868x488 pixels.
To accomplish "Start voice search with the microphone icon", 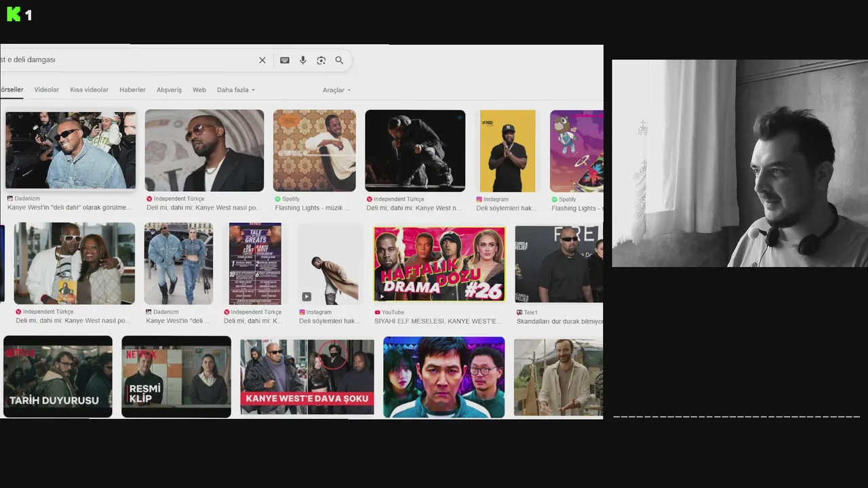I will (x=303, y=60).
